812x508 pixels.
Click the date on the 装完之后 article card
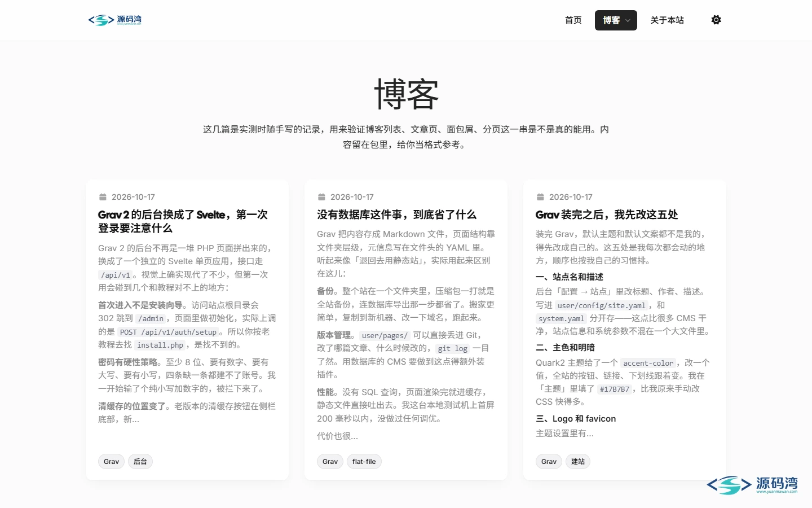pos(571,197)
